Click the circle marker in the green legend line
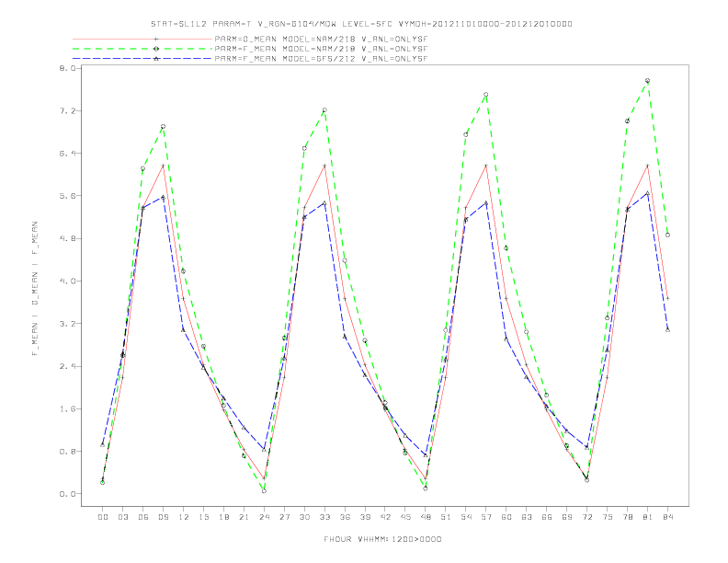The height and width of the screenshot is (563, 728). pyautogui.click(x=156, y=49)
